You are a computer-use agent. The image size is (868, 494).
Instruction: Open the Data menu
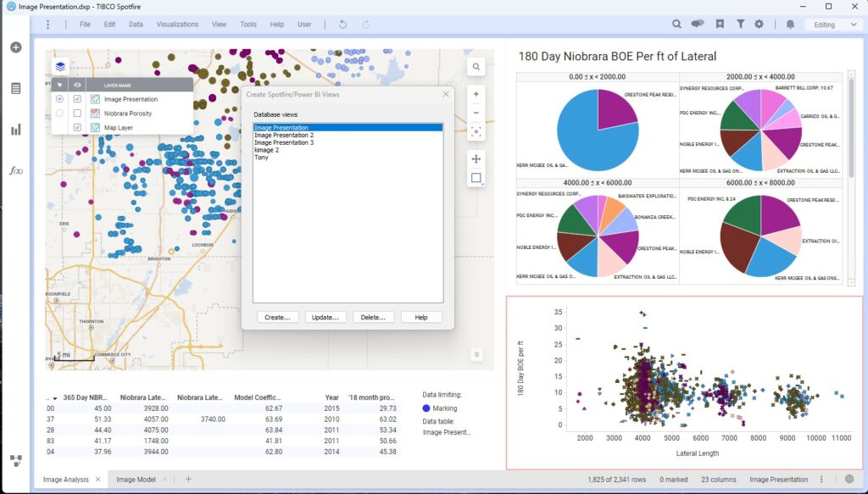136,25
